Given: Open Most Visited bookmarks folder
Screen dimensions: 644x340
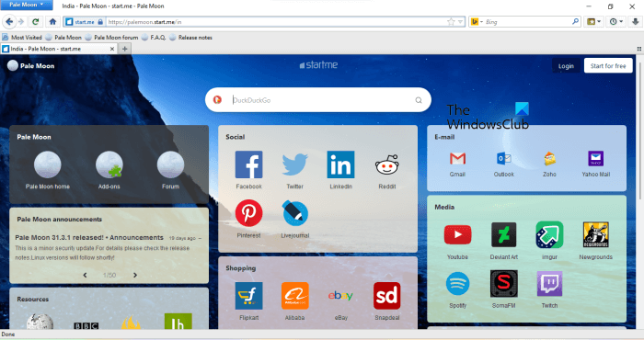Looking at the screenshot, I should (22, 38).
